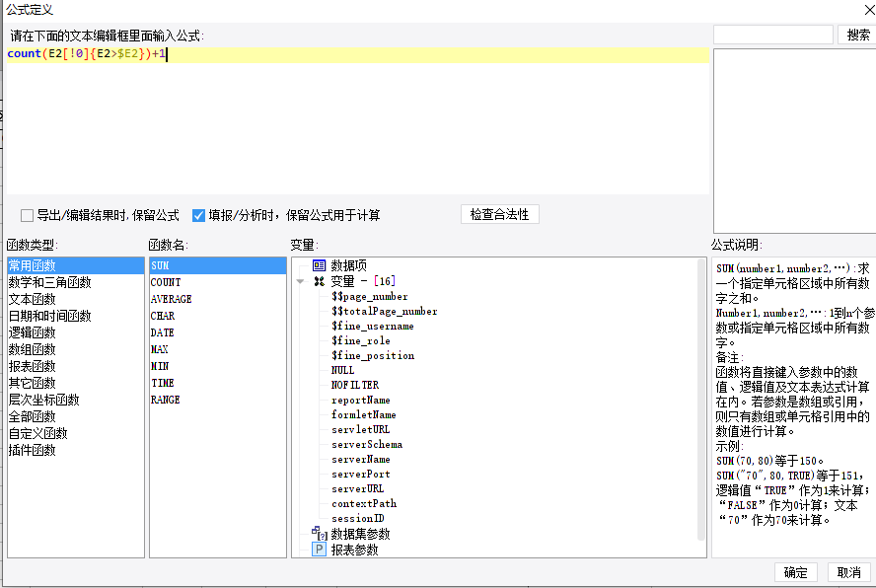This screenshot has height=588, width=876.
Task: Select the NOFILTER variable
Action: (x=355, y=385)
